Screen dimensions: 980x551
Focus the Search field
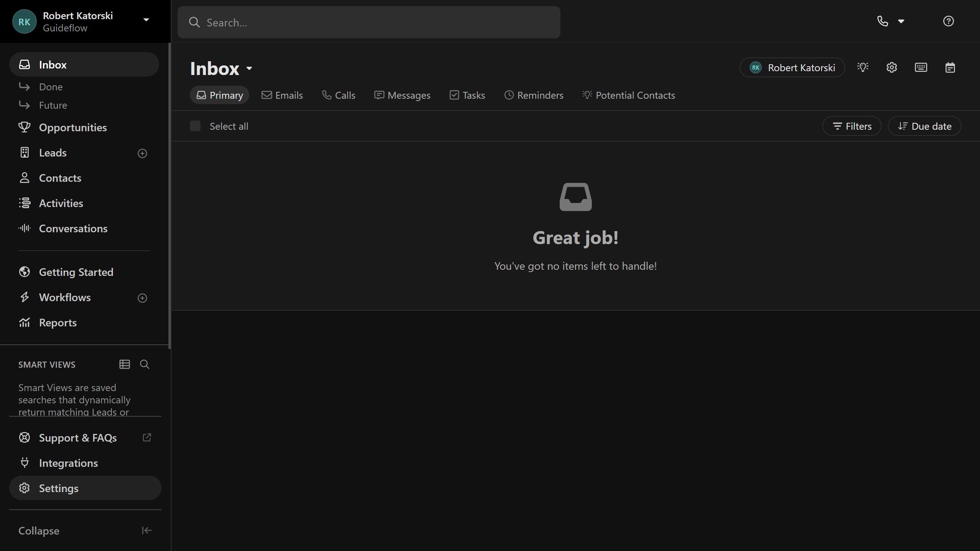point(369,22)
